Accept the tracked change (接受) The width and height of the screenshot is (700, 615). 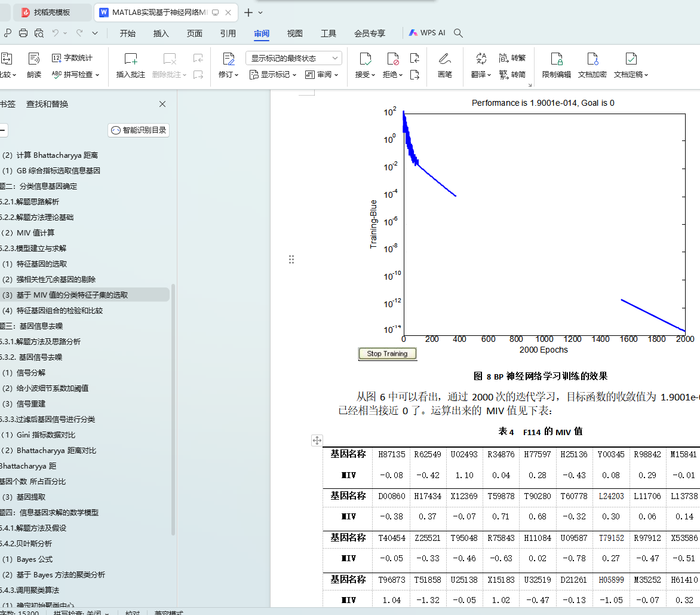pos(365,65)
